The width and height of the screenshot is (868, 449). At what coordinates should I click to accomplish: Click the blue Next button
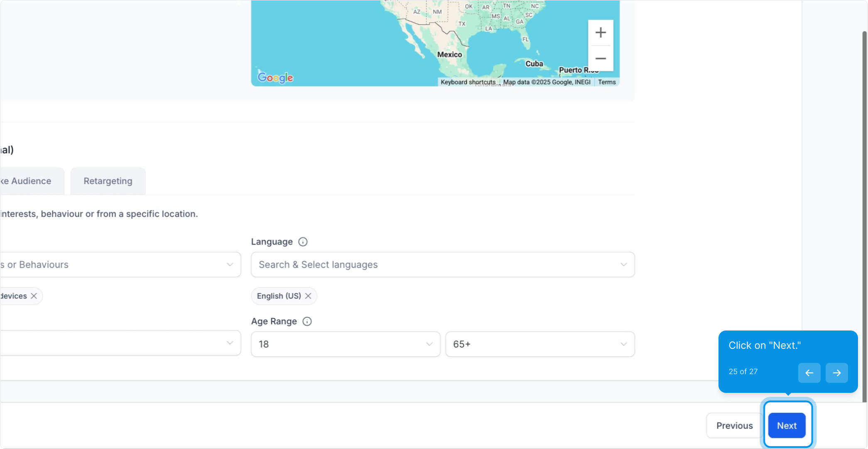(787, 426)
